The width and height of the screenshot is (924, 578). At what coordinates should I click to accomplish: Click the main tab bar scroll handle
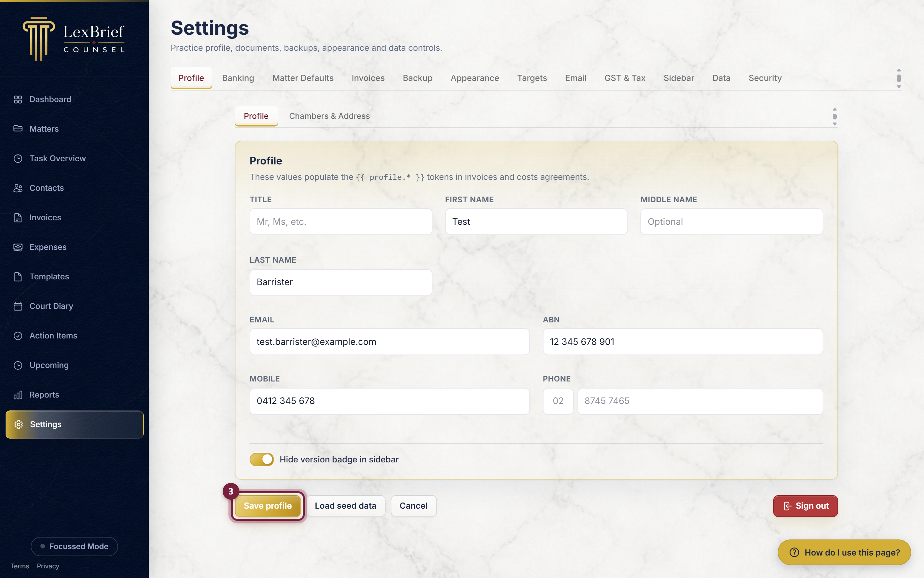[x=899, y=78]
